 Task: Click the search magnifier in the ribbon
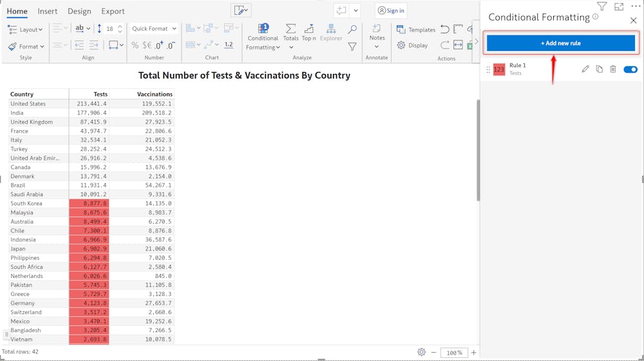352,30
